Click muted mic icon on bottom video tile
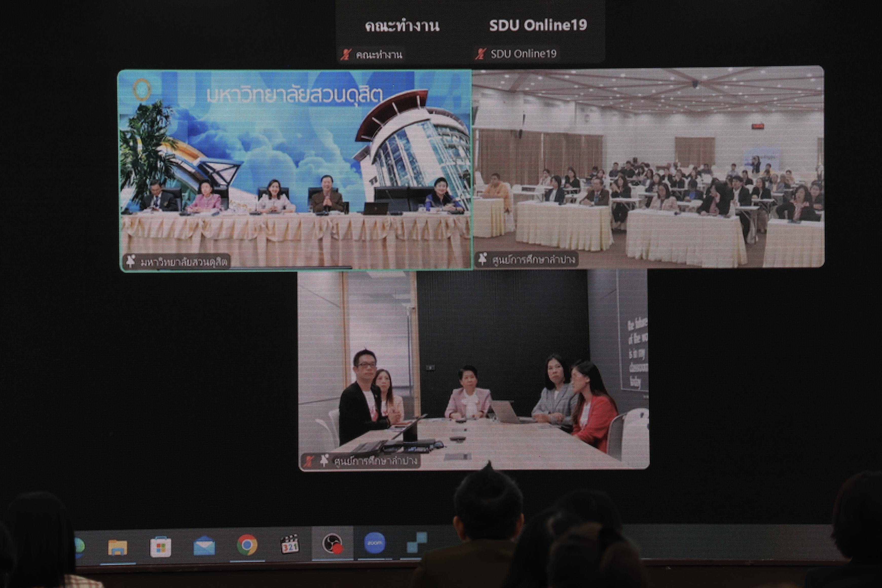Screen dimensions: 882x588 [x=309, y=461]
